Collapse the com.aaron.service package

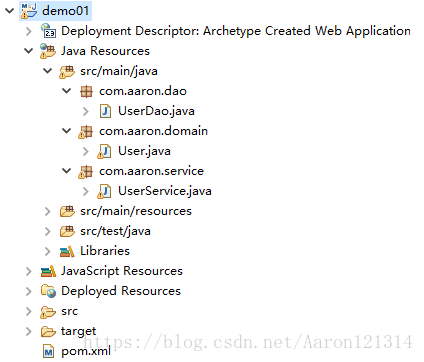(67, 171)
